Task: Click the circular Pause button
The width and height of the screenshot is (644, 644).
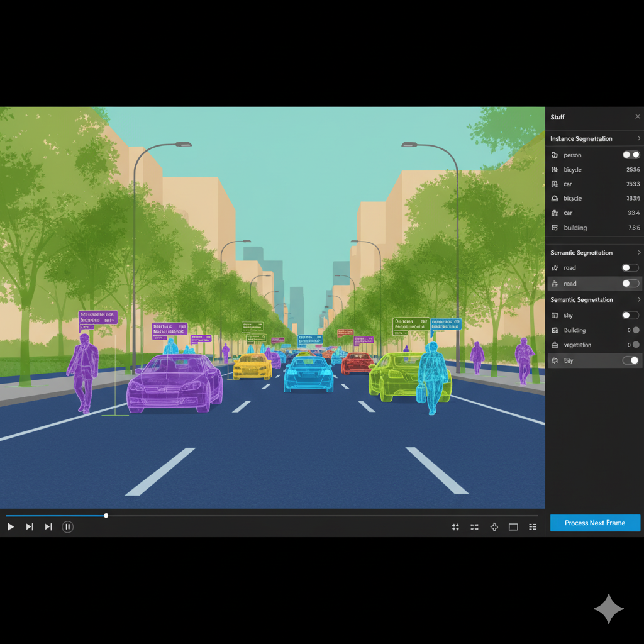Action: pos(68,527)
